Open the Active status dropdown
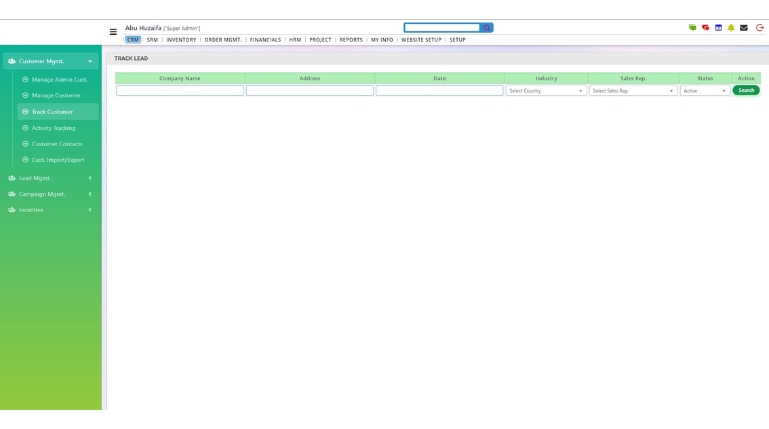Image resolution: width=769 pixels, height=429 pixels. pyautogui.click(x=705, y=91)
